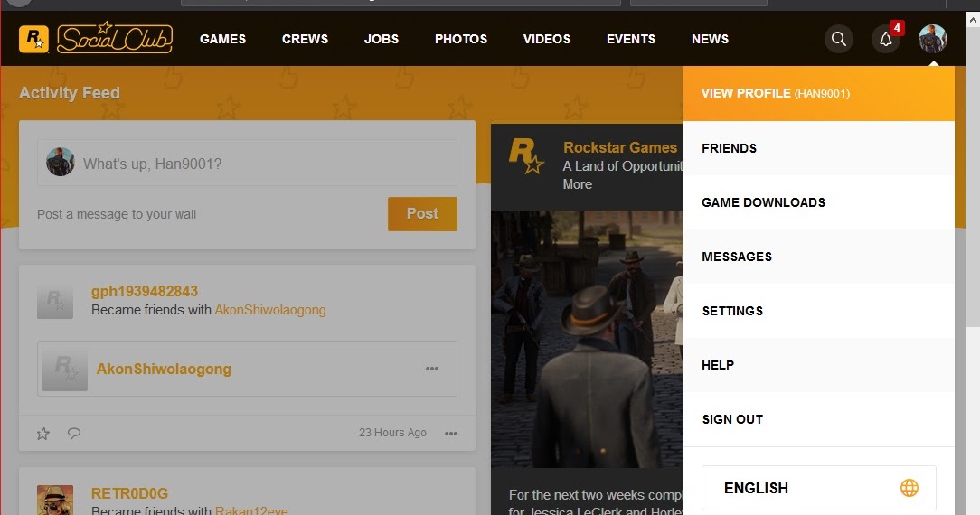Click the gph1939482843 avatar placeholder
Viewport: 980px width, 515px height.
[55, 301]
